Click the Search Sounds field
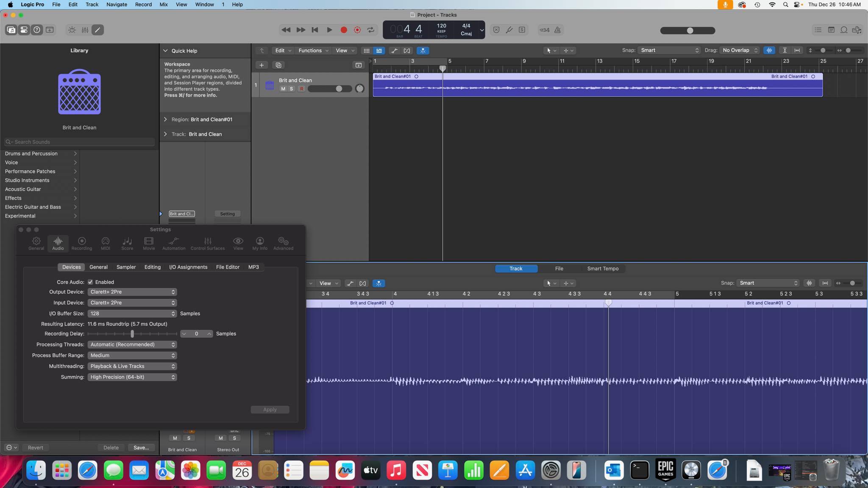This screenshot has width=868, height=488. click(79, 142)
